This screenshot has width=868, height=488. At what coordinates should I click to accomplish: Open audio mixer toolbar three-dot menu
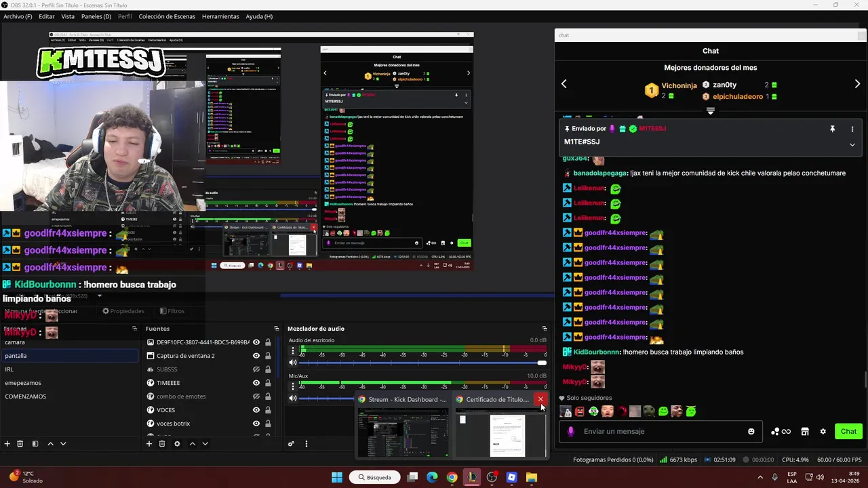point(306,444)
